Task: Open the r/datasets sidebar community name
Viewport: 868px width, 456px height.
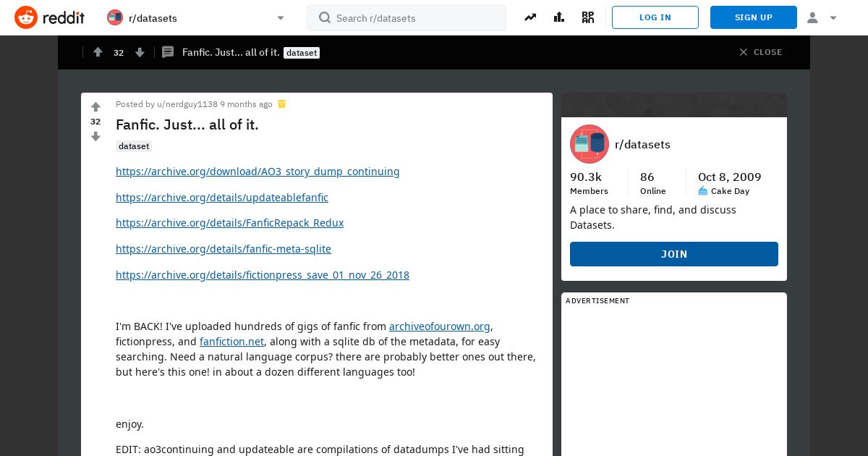Action: pyautogui.click(x=642, y=145)
